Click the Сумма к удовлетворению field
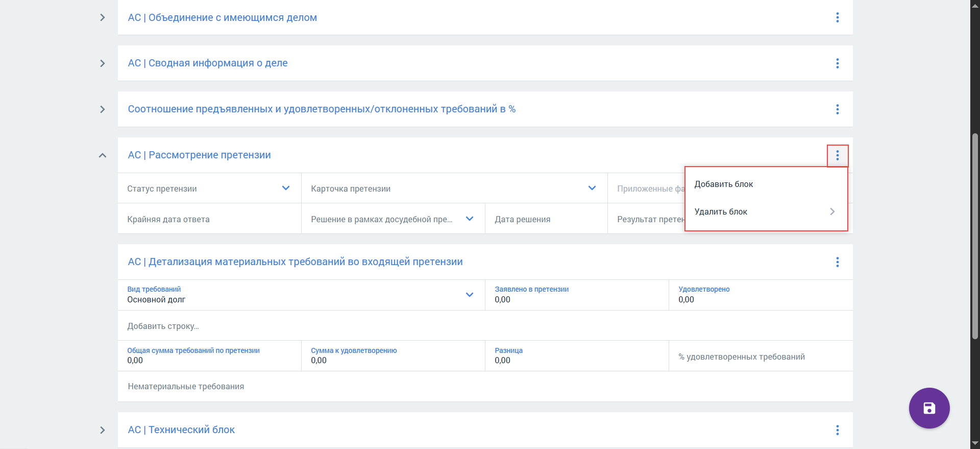Image resolution: width=980 pixels, height=449 pixels. point(393,356)
